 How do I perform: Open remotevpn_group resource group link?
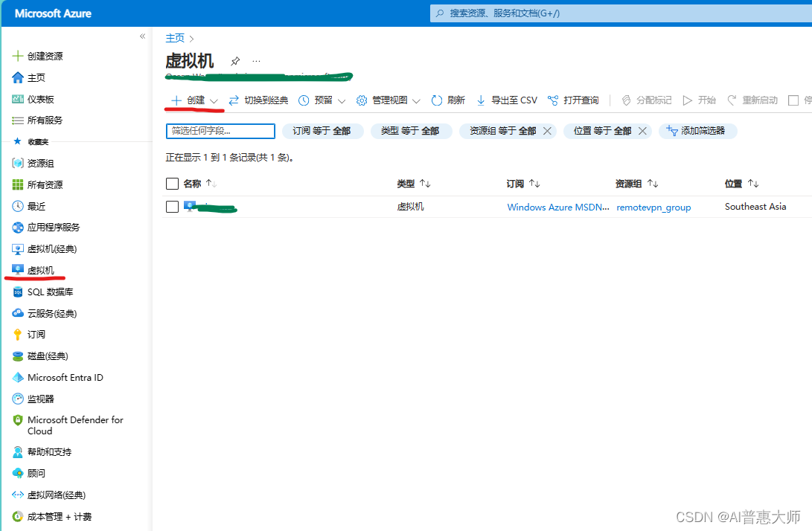click(653, 207)
